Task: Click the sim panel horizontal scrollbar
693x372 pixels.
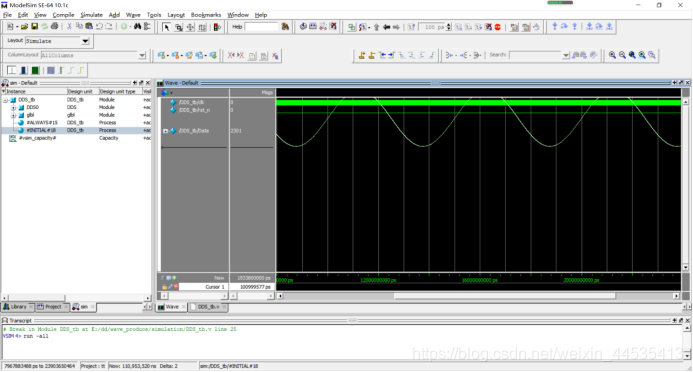Action: [x=76, y=298]
